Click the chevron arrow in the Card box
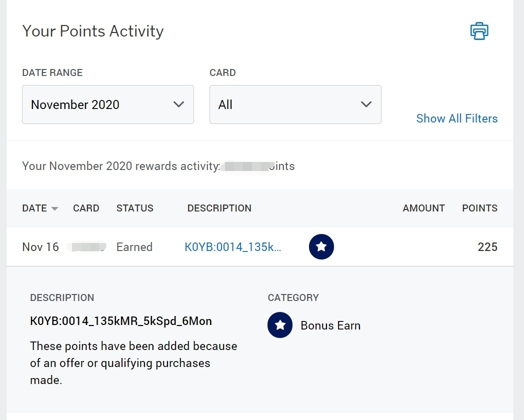524x420 pixels. coord(366,104)
